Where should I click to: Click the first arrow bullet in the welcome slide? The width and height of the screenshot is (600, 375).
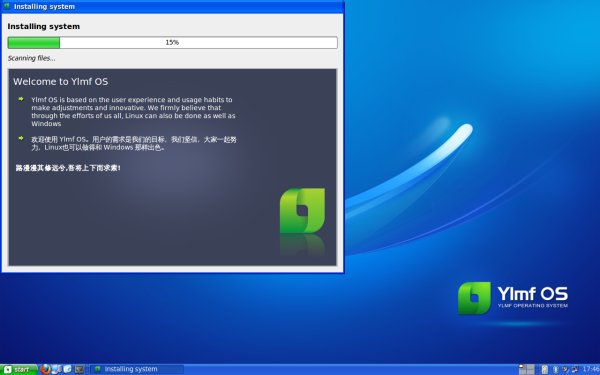click(x=21, y=99)
